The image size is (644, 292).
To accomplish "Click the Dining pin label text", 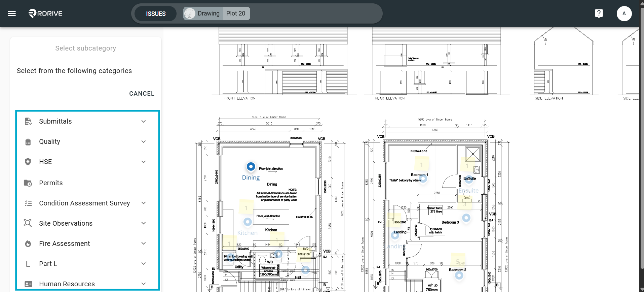I will [251, 177].
